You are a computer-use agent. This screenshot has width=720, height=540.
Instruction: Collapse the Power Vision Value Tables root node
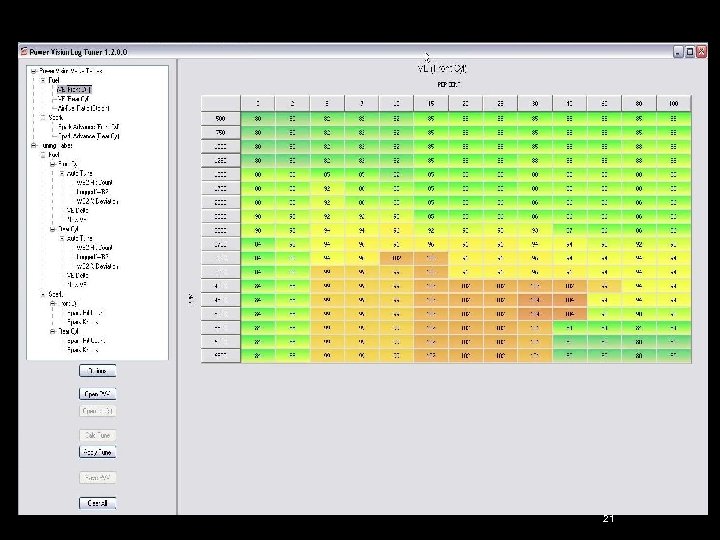click(x=33, y=71)
